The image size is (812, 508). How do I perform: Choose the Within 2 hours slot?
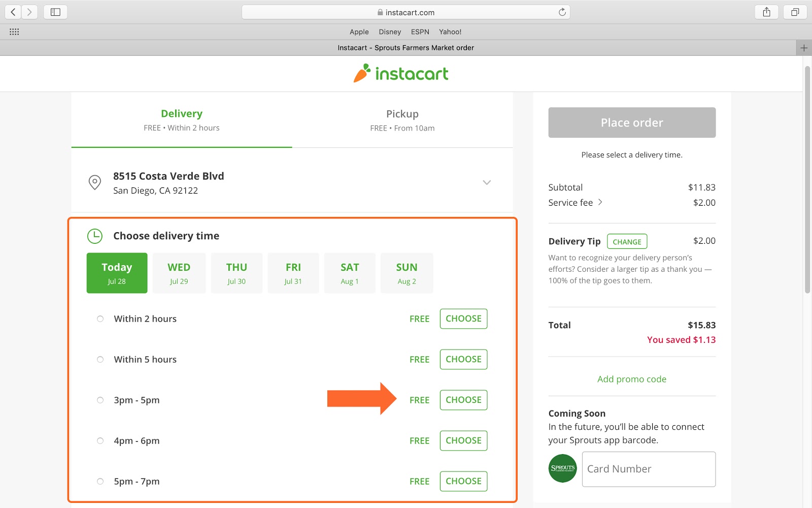(x=463, y=319)
